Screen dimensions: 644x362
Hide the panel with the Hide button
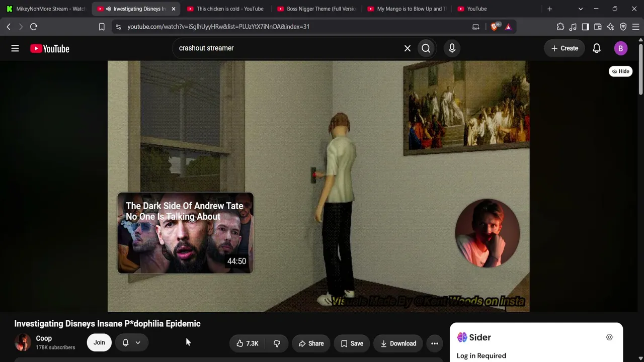(x=620, y=71)
